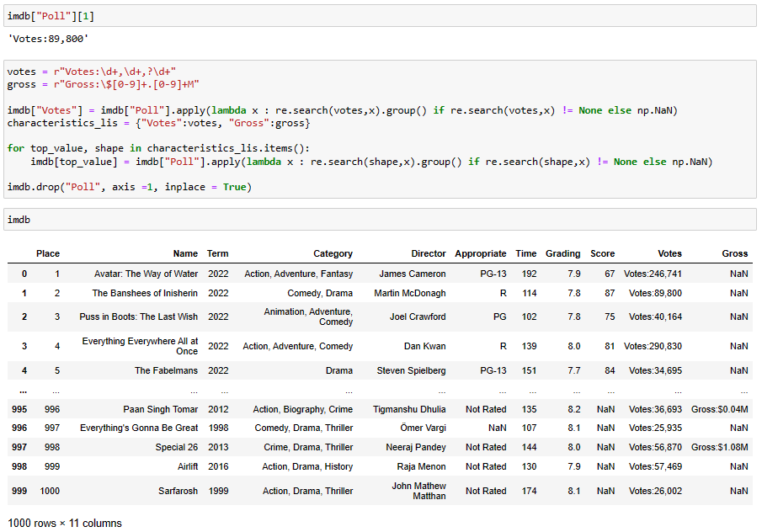
Task: Select the Name column header
Action: click(187, 253)
